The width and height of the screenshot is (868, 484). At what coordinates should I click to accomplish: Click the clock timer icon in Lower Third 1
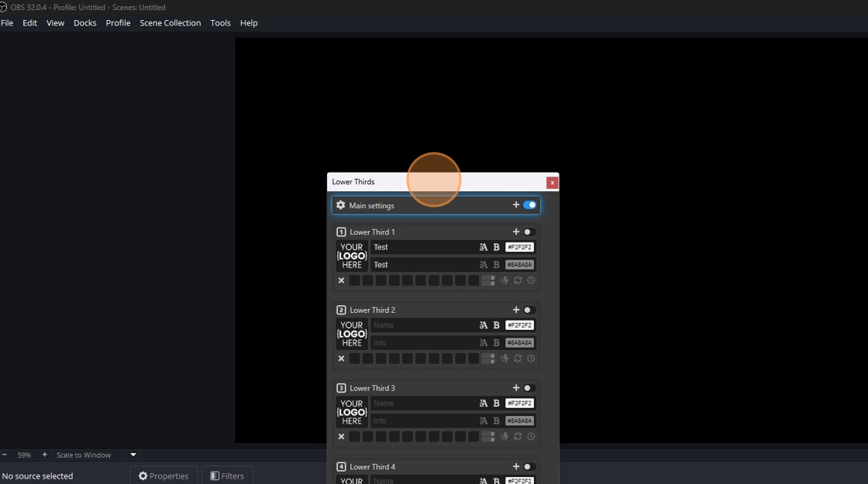click(x=531, y=280)
